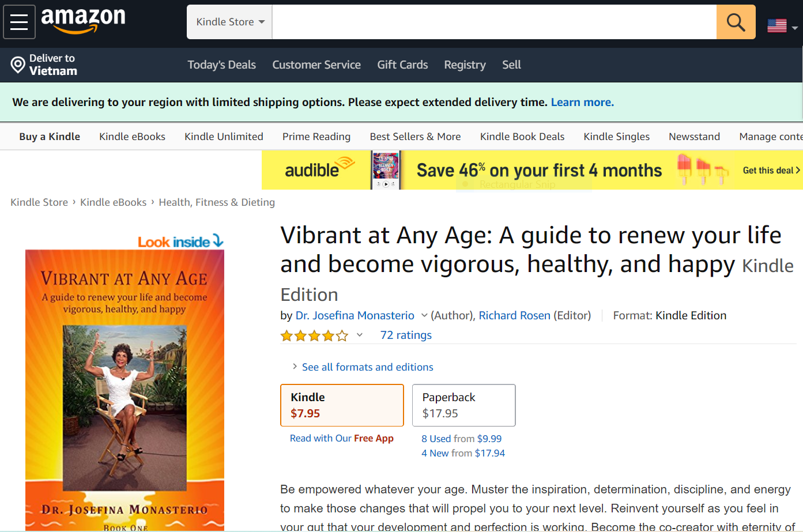
Task: Expand See all formats and editions
Action: 367,367
